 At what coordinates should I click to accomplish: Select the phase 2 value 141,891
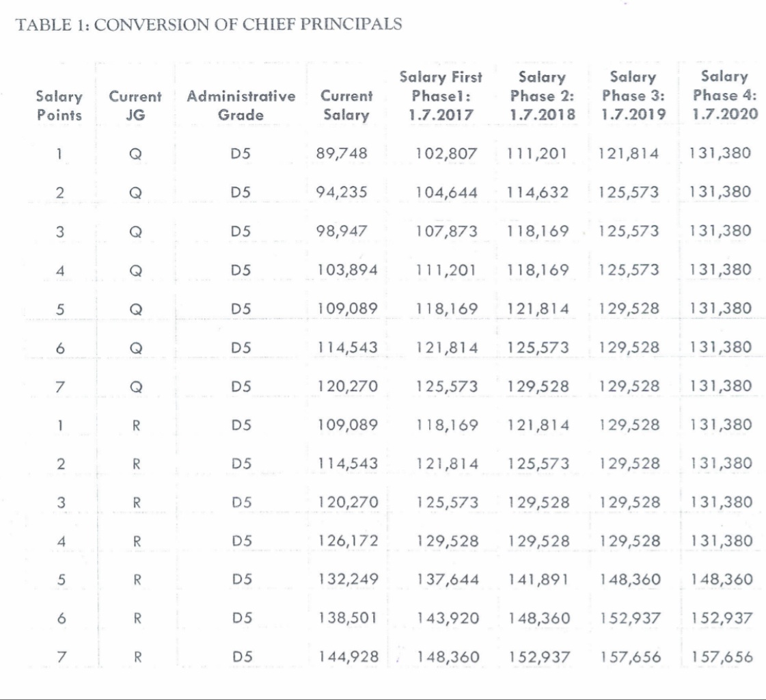[x=538, y=580]
